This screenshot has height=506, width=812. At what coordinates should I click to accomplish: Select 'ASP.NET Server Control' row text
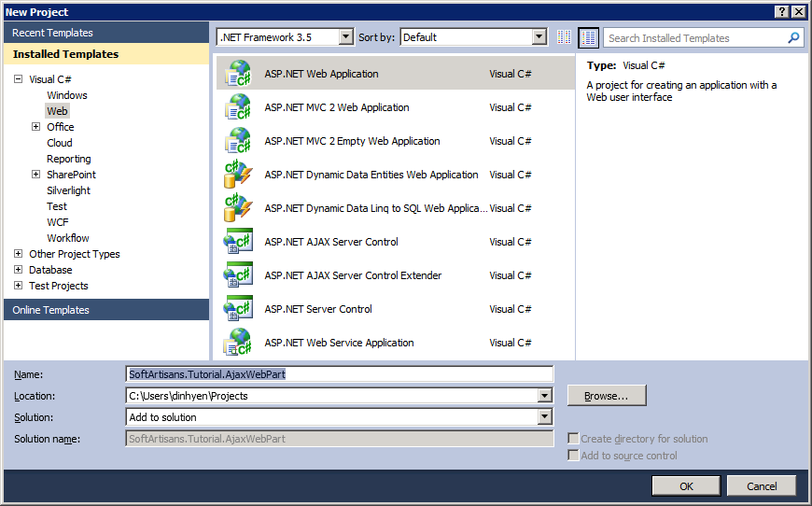318,309
